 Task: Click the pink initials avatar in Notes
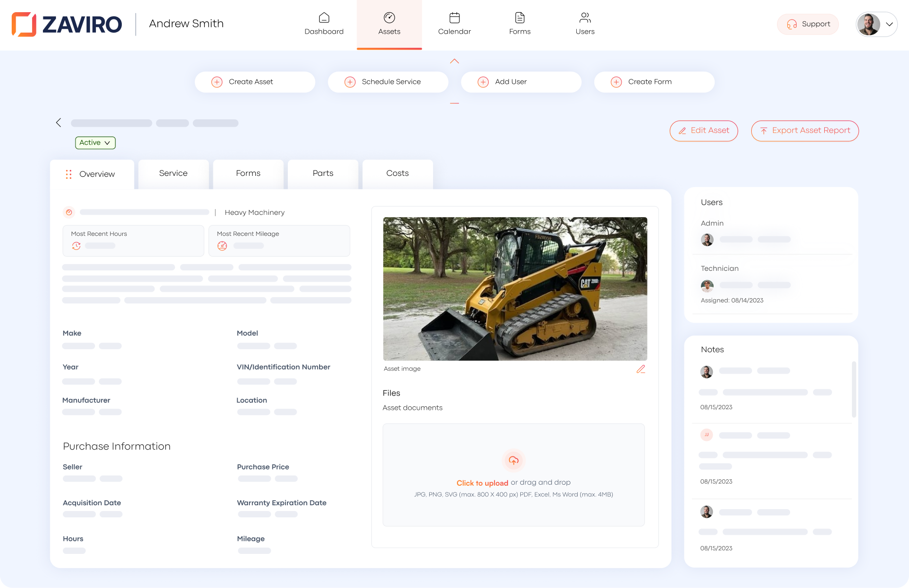coord(707,435)
